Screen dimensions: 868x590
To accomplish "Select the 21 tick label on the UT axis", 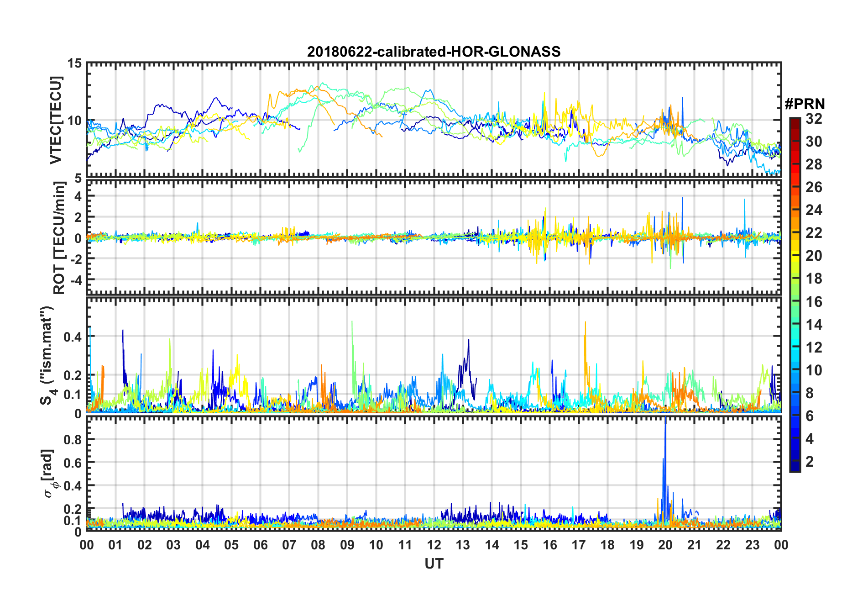I will [x=695, y=545].
